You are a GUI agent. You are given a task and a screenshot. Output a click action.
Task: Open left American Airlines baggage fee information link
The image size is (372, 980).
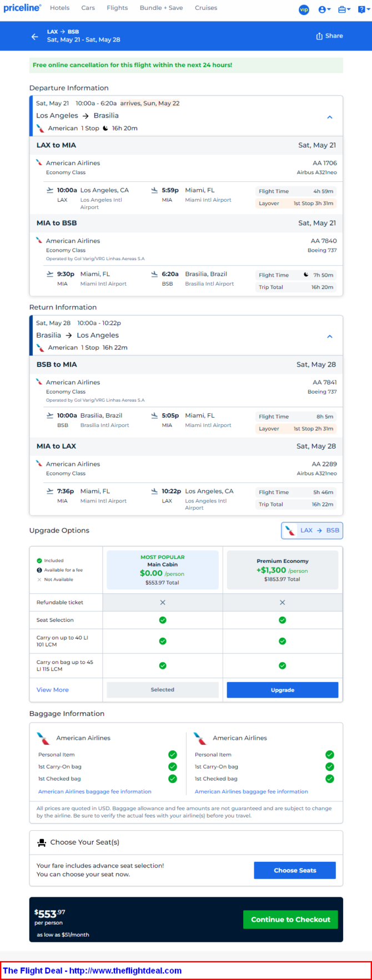click(x=95, y=791)
